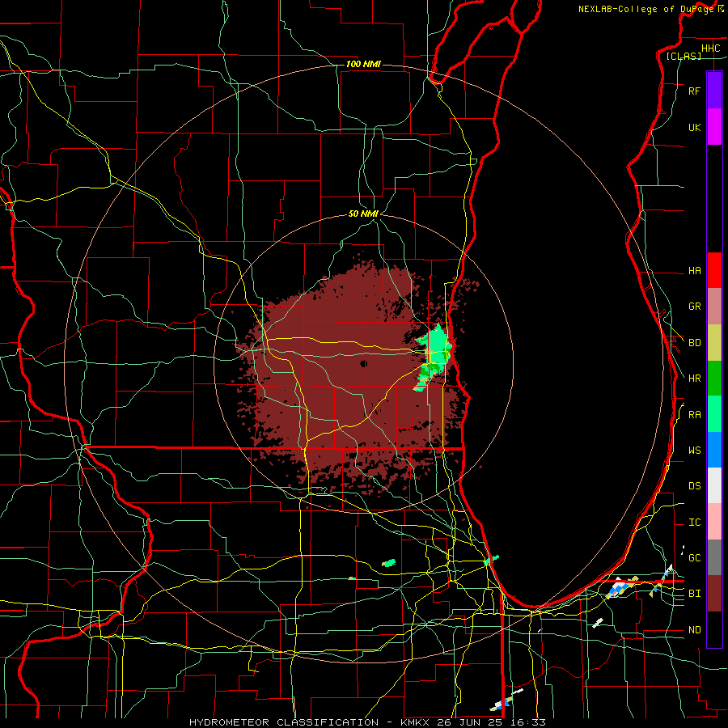
Task: Click the 100 NMI range ring label
Action: click(363, 64)
